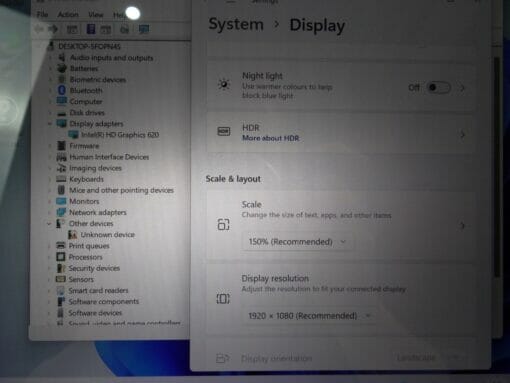Click the Bluetooth category icon
The image size is (510, 383).
coord(62,90)
